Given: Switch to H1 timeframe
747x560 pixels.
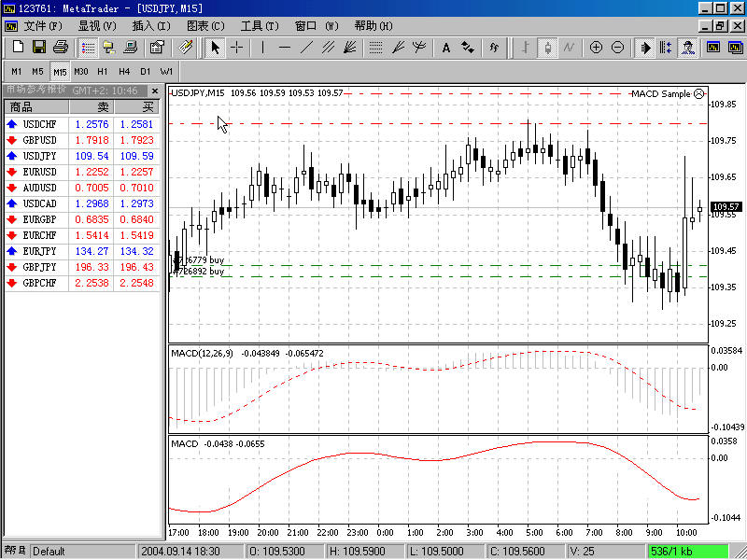Looking at the screenshot, I should click(103, 72).
